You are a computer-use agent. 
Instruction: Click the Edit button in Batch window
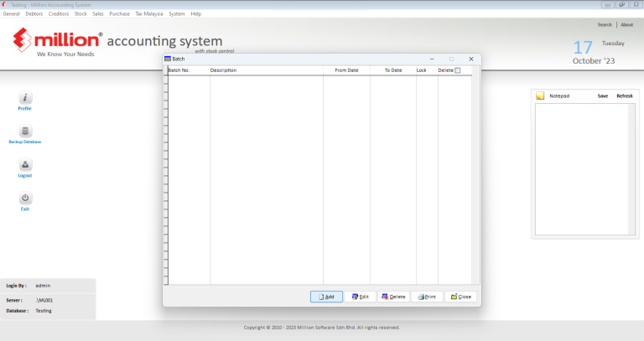[x=361, y=297]
